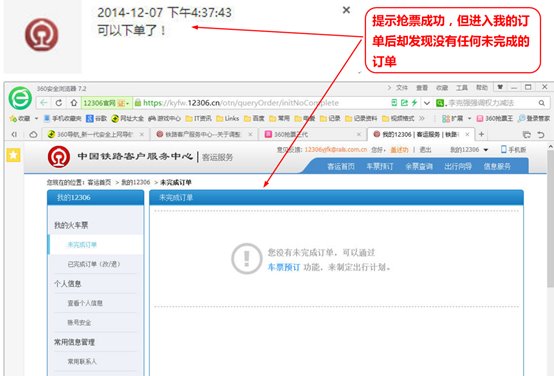The image size is (554, 376).
Task: Open the 谷歌 bookmark
Action: (x=96, y=118)
